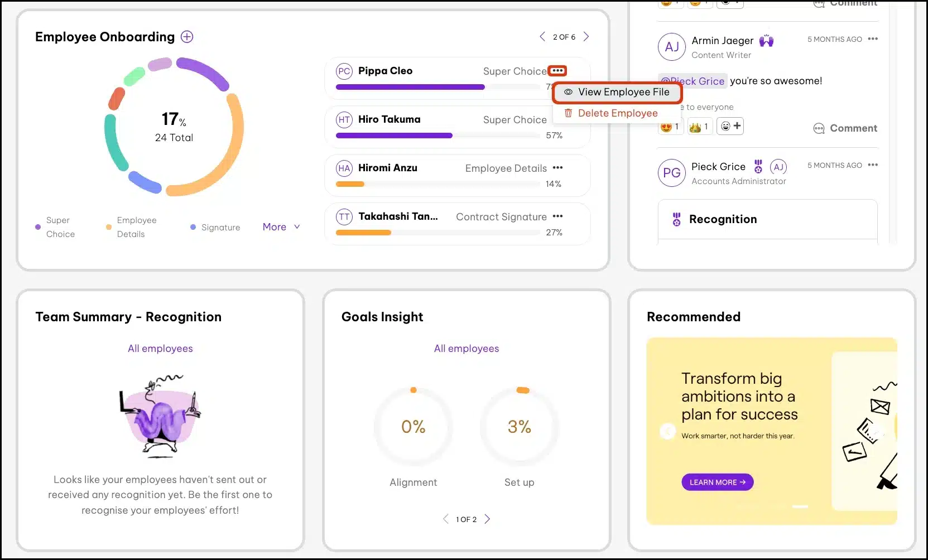Click the next arrow on 2 of 6 pagination
This screenshot has height=560, width=928.
point(586,37)
